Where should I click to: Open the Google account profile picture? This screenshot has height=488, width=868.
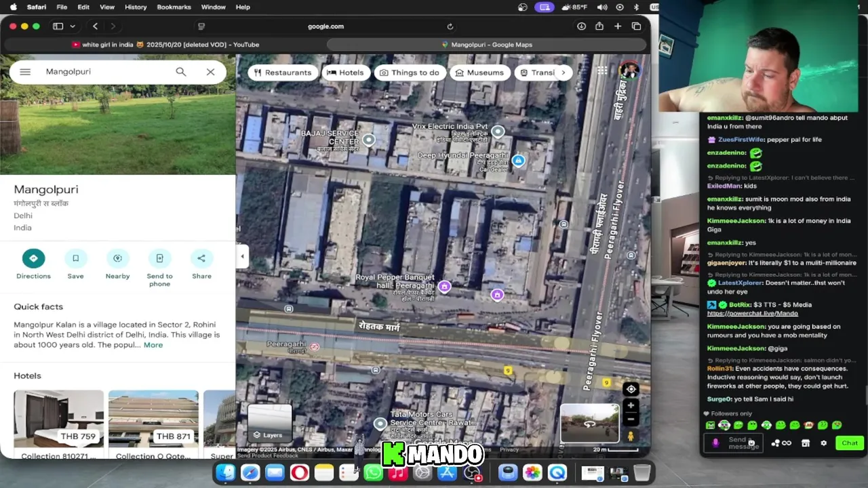[629, 70]
